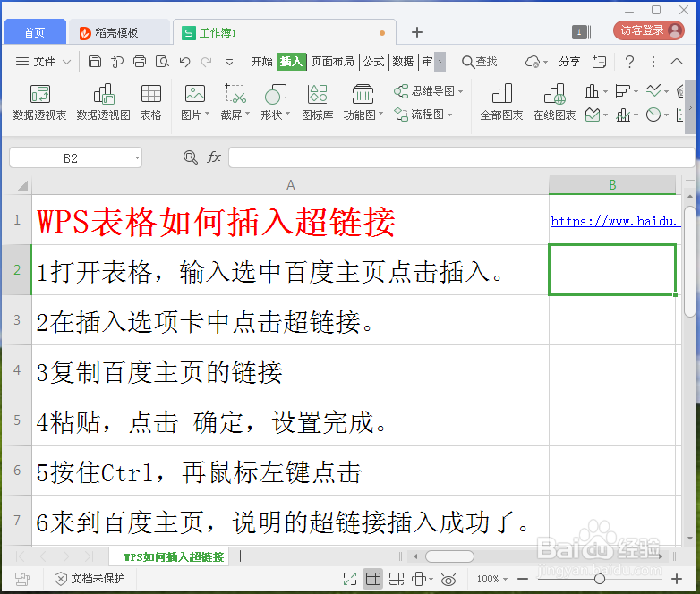Screen dimensions: 700x594
Task: Click the horizontal scrollbar thumb
Action: pyautogui.click(x=449, y=556)
